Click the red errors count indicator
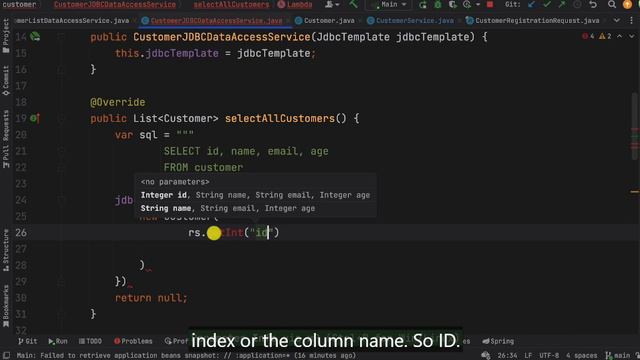Viewport: 640px width, 360px height. coord(588,36)
